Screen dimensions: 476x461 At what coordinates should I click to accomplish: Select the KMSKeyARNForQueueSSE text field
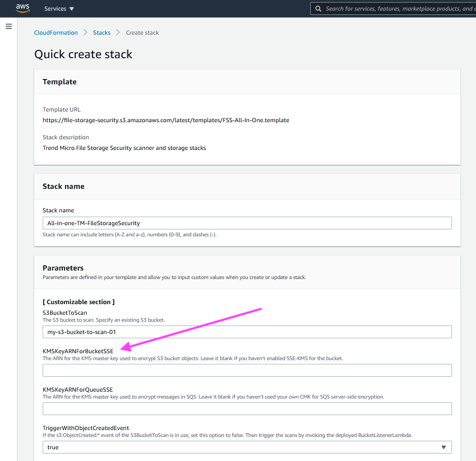click(x=247, y=409)
